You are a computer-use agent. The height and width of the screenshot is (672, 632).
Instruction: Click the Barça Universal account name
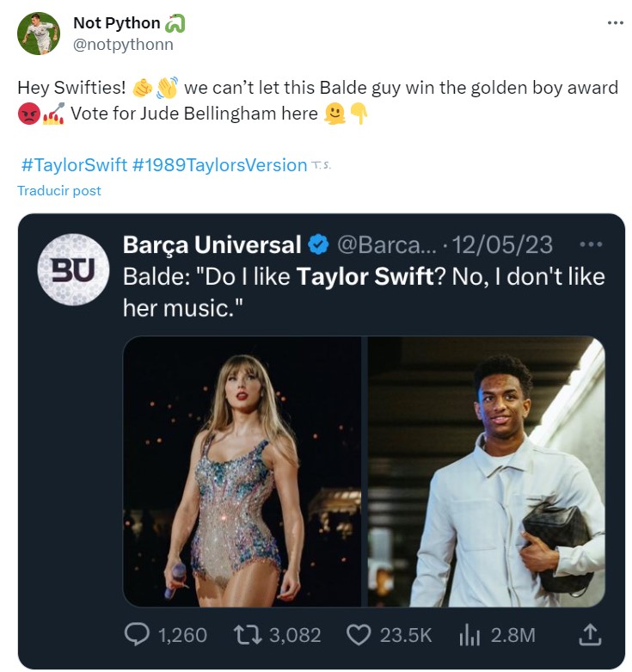coord(212,245)
